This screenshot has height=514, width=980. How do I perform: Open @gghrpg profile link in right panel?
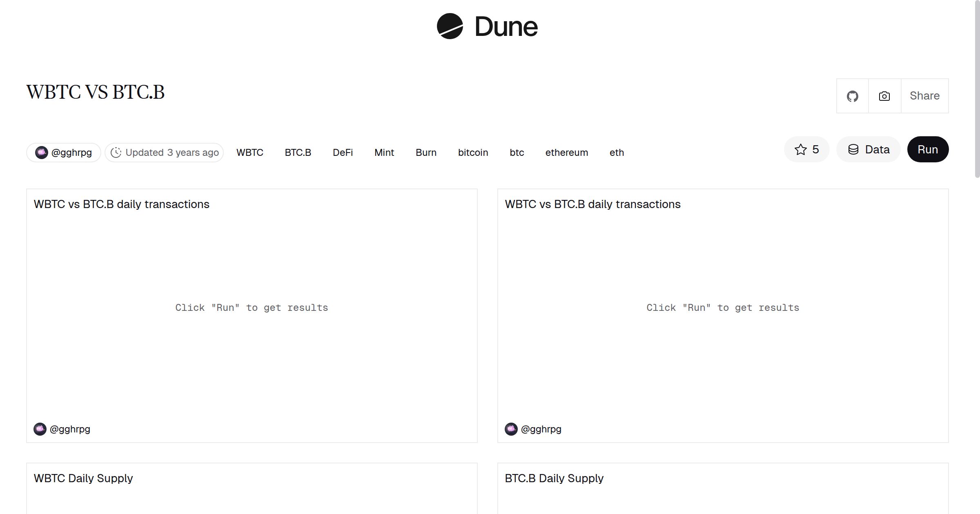(541, 429)
